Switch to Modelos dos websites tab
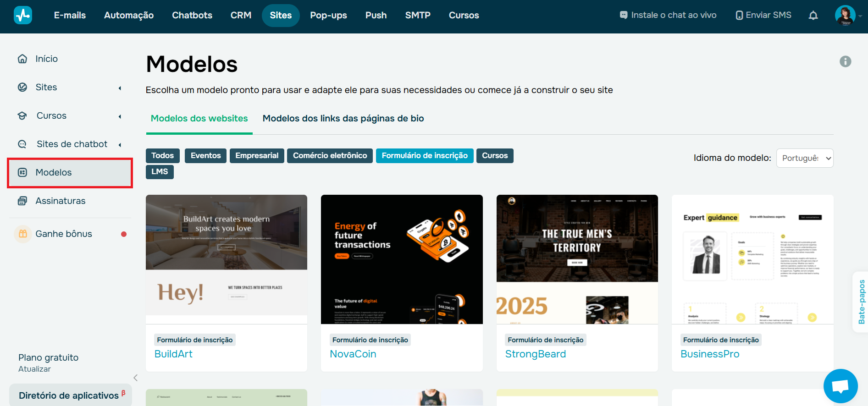 point(199,119)
